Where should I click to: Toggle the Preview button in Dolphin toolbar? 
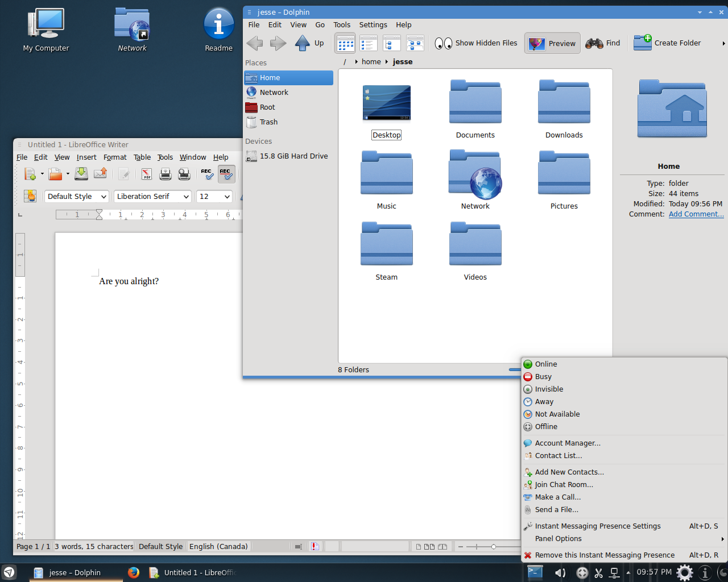552,43
